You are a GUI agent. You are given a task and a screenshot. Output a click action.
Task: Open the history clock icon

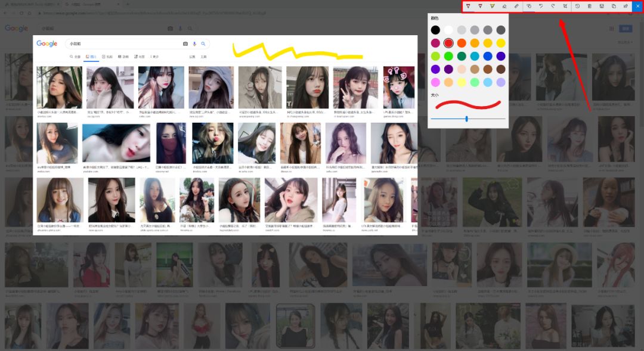tap(577, 6)
